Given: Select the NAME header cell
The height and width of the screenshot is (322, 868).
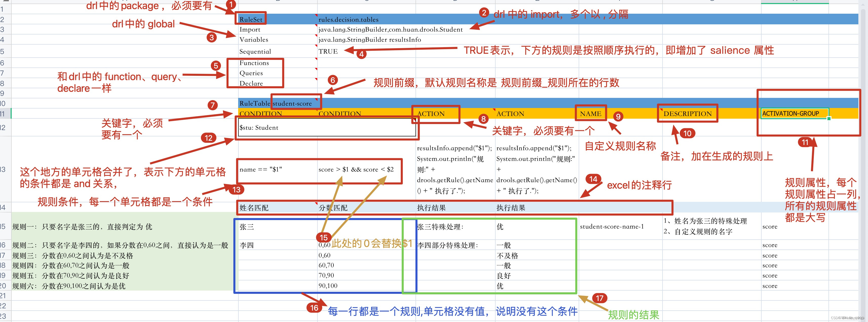Looking at the screenshot, I should [x=620, y=114].
